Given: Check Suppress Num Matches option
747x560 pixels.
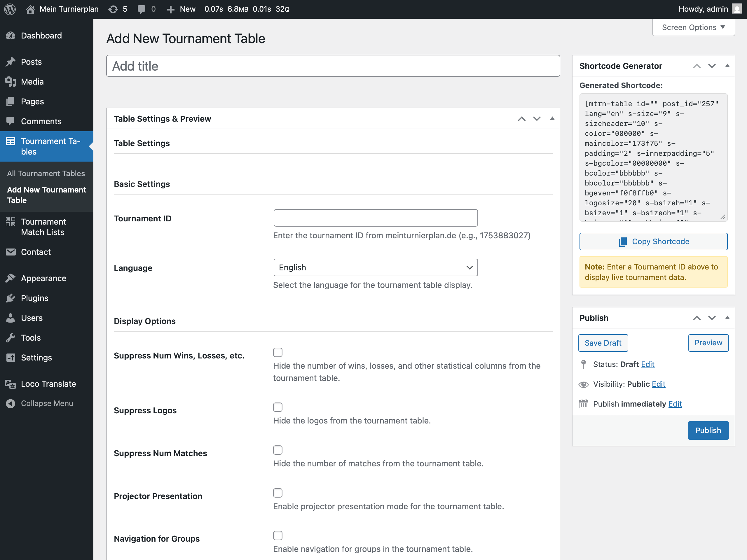Looking at the screenshot, I should pyautogui.click(x=277, y=450).
